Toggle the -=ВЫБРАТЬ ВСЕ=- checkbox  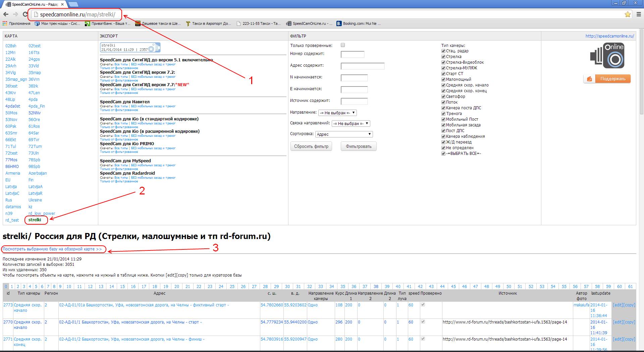[443, 154]
